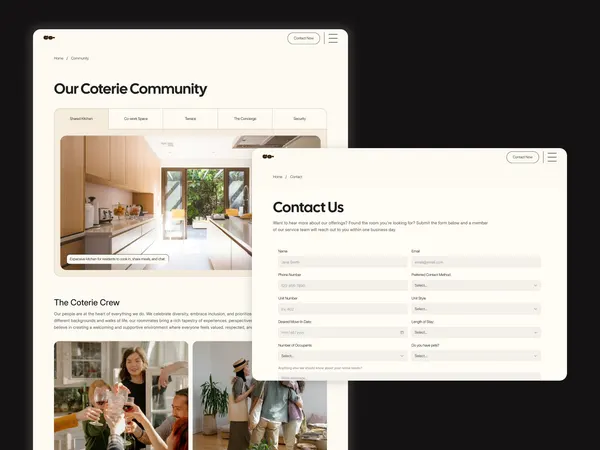Switch to the Terrace tab
This screenshot has width=600, height=450.
[x=190, y=119]
